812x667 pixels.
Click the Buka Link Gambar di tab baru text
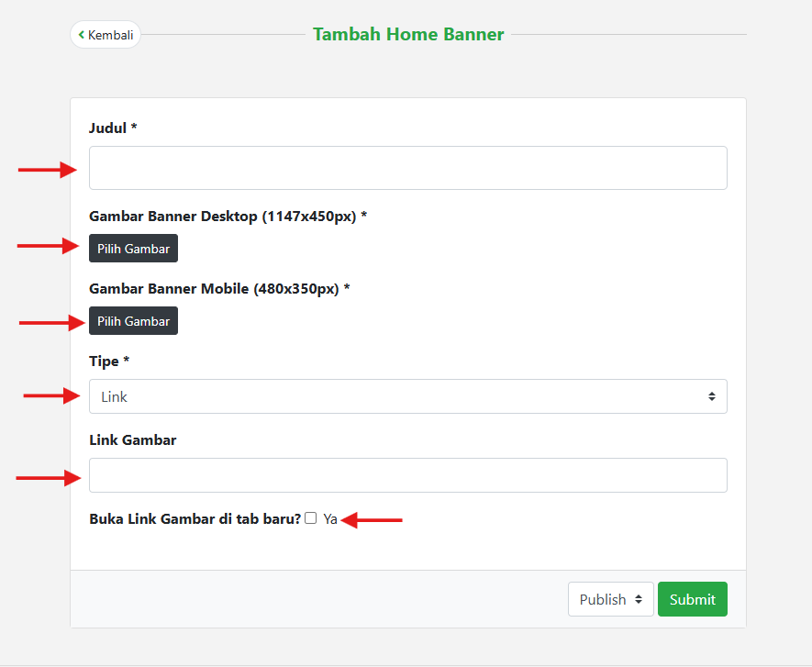click(195, 518)
